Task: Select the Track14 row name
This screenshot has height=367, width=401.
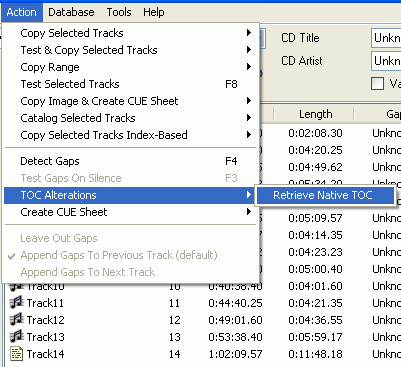Action: [x=45, y=354]
